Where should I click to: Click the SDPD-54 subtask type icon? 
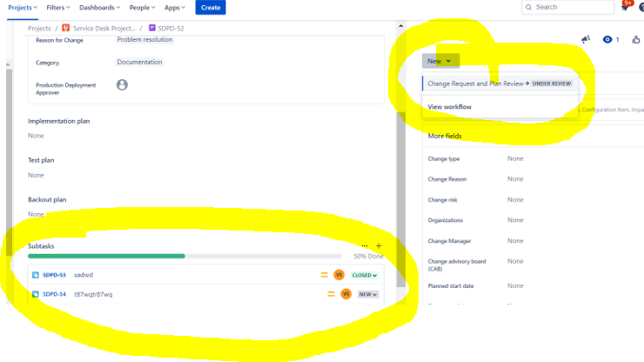[36, 294]
